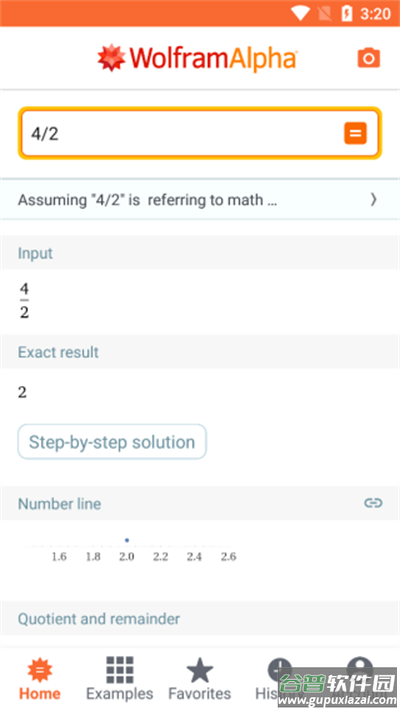
Task: Open the camera input icon
Action: [x=369, y=58]
